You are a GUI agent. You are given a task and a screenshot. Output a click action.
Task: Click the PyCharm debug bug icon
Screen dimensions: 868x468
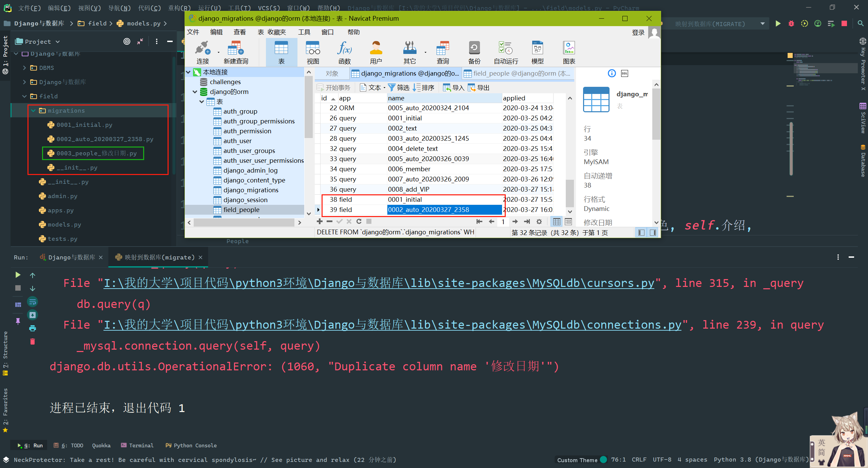791,23
